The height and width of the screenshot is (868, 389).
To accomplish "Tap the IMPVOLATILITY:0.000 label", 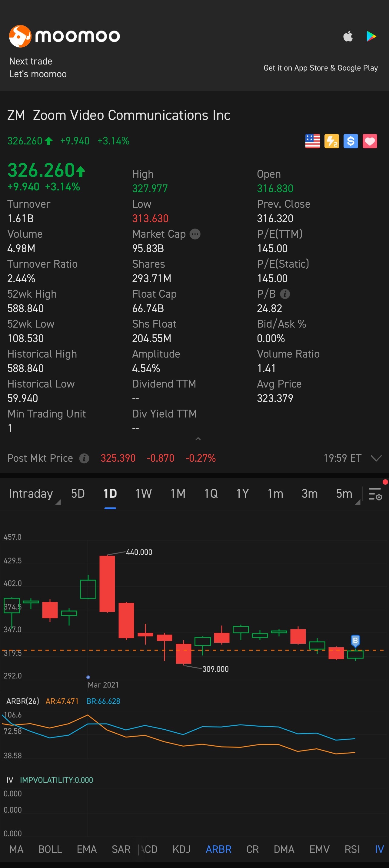I will 56,780.
